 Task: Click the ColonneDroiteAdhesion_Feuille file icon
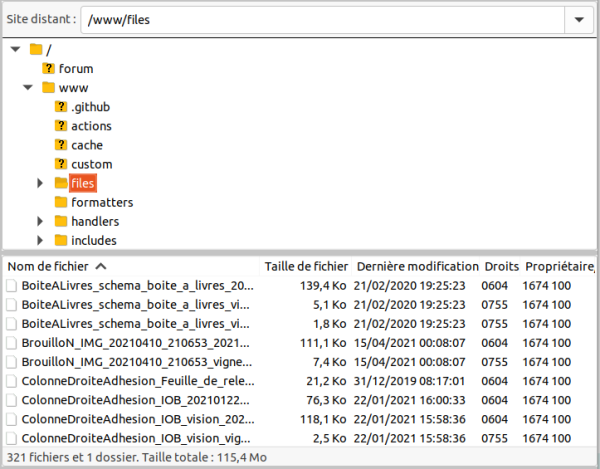(12, 381)
